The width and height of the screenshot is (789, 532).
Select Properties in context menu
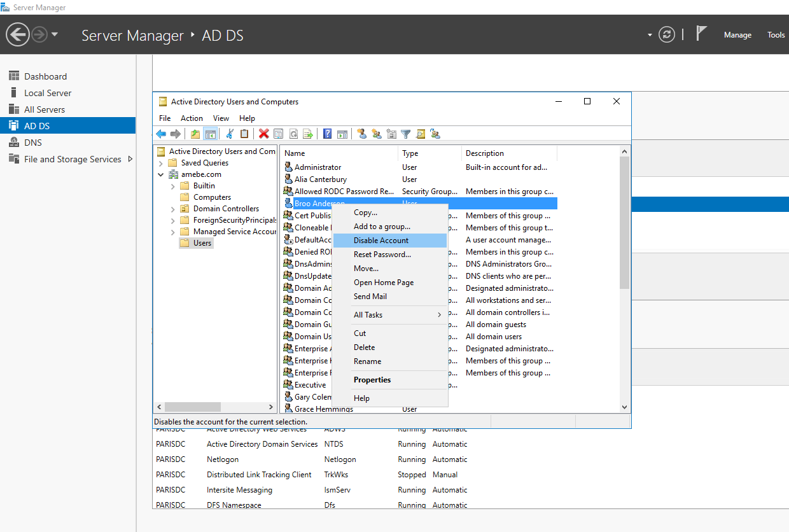[390, 380]
